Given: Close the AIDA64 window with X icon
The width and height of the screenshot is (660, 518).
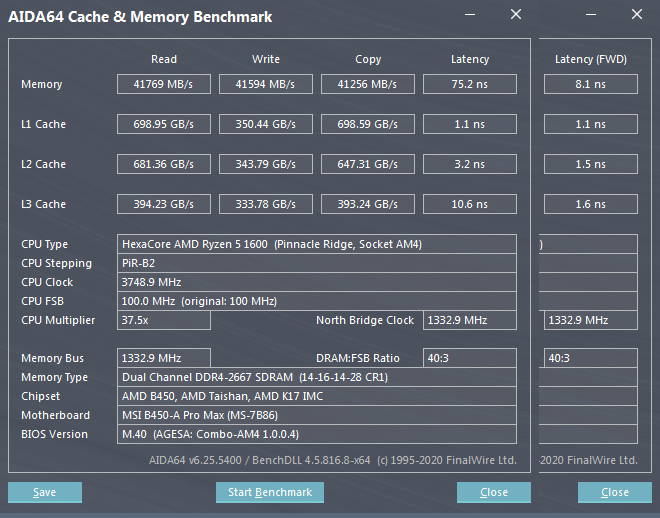Looking at the screenshot, I should pyautogui.click(x=516, y=14).
